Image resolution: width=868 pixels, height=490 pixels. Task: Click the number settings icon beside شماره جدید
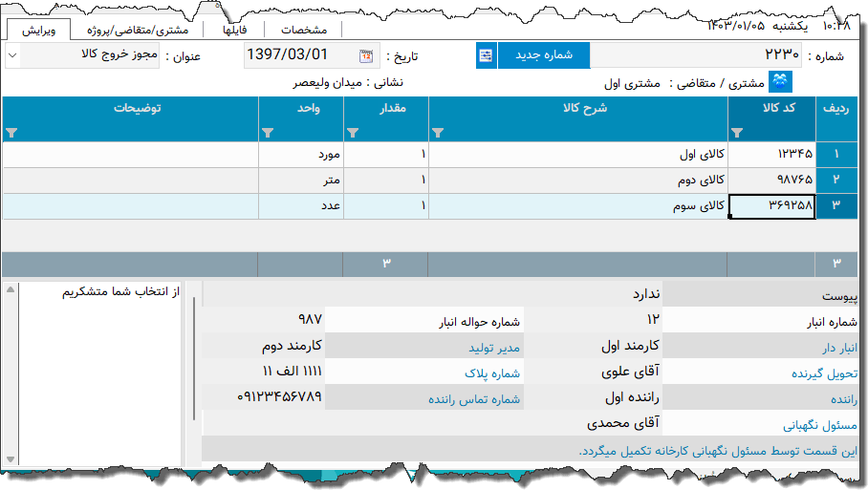click(486, 55)
